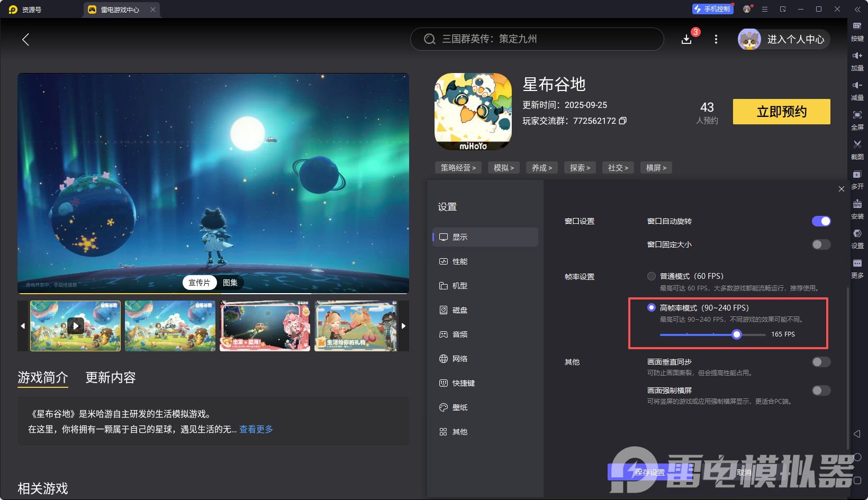Switch to the 更新内容 tab
The image size is (868, 500).
(110, 377)
